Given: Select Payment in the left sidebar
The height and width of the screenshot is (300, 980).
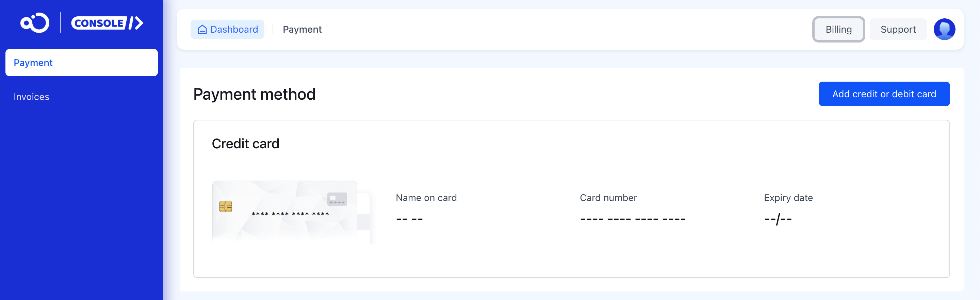Looking at the screenshot, I should coord(81,63).
